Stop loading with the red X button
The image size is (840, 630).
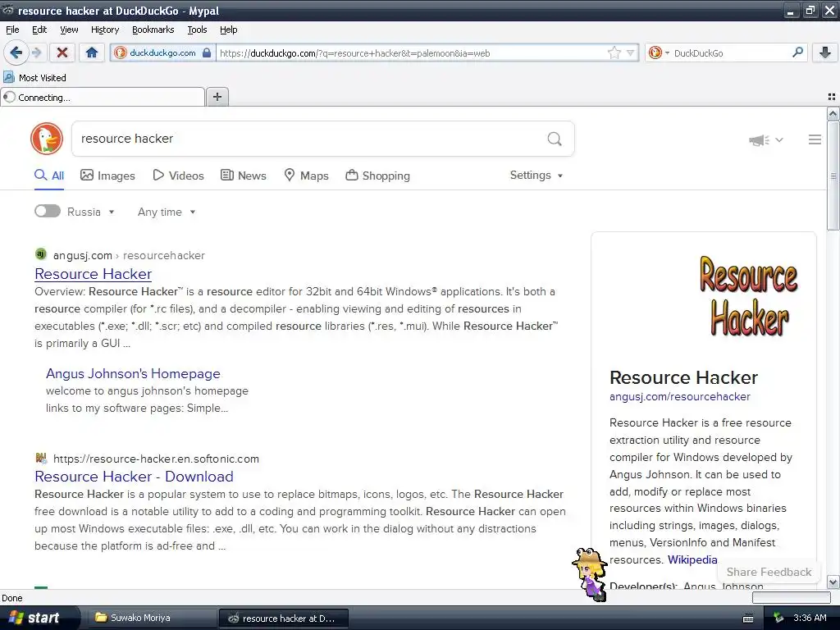tap(62, 52)
